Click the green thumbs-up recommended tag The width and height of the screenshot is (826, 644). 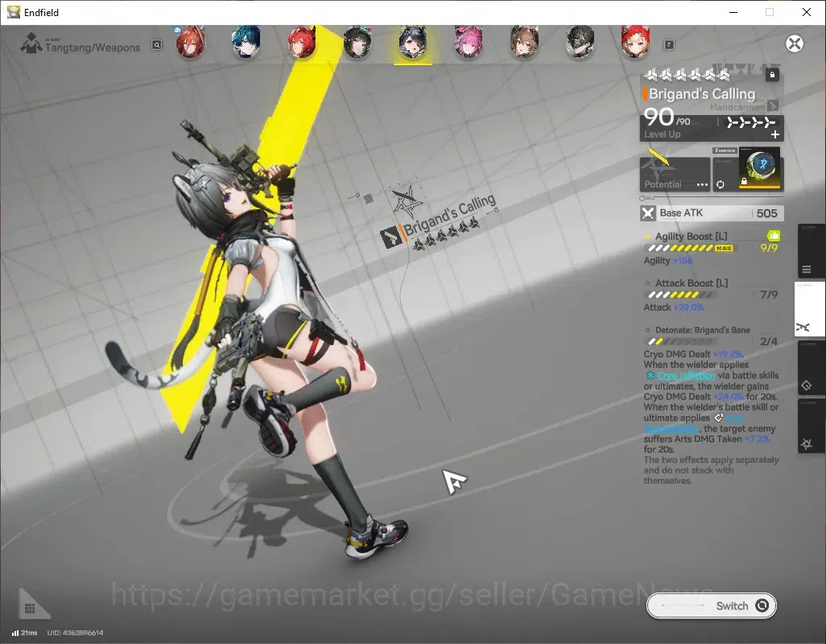click(774, 236)
